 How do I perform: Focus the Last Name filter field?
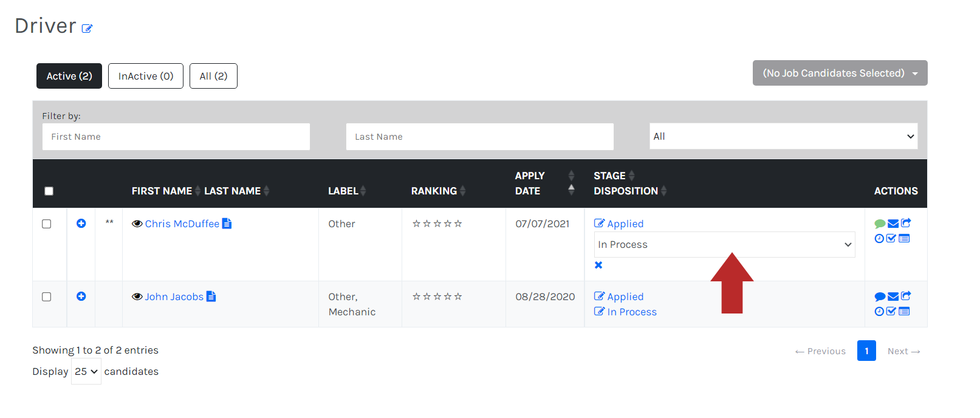(480, 137)
